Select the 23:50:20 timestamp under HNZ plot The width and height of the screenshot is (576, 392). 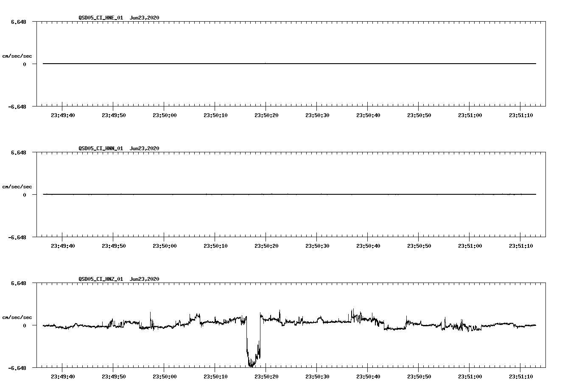point(266,377)
